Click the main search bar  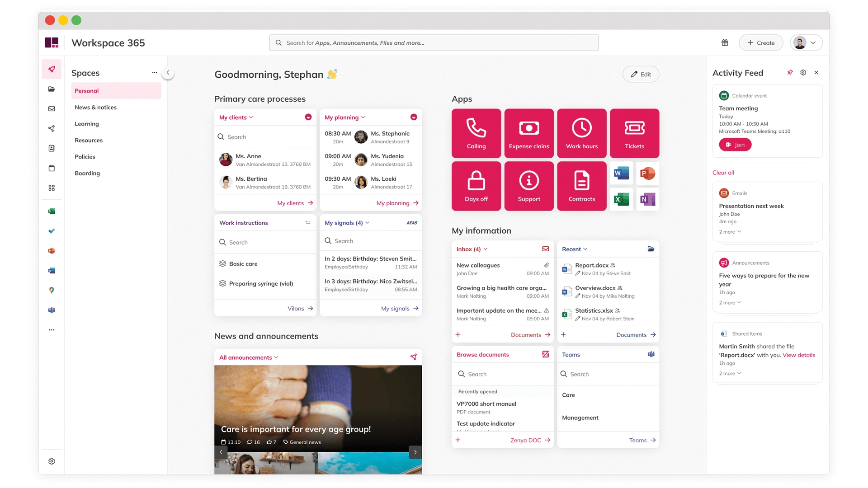point(434,42)
